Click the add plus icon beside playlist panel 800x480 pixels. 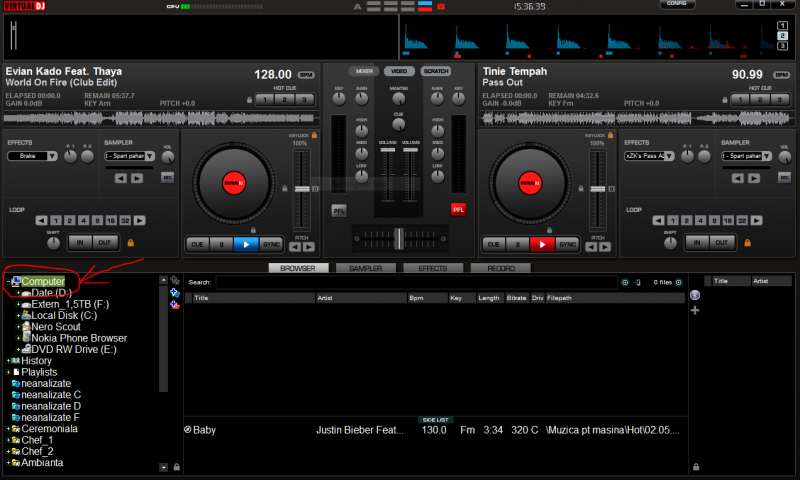pos(695,310)
